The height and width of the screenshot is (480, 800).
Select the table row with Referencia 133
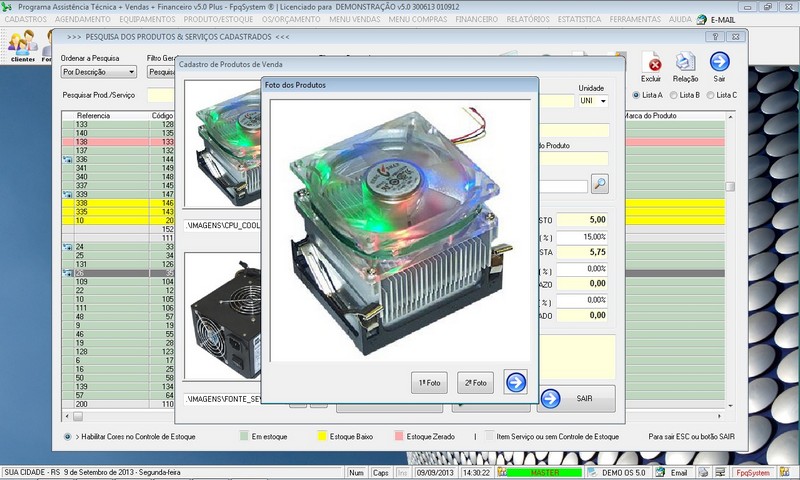118,124
